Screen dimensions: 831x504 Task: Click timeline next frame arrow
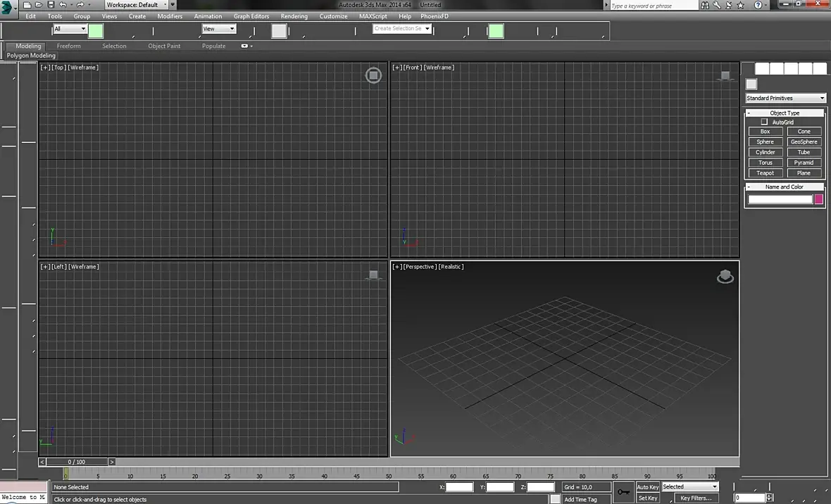pyautogui.click(x=111, y=462)
